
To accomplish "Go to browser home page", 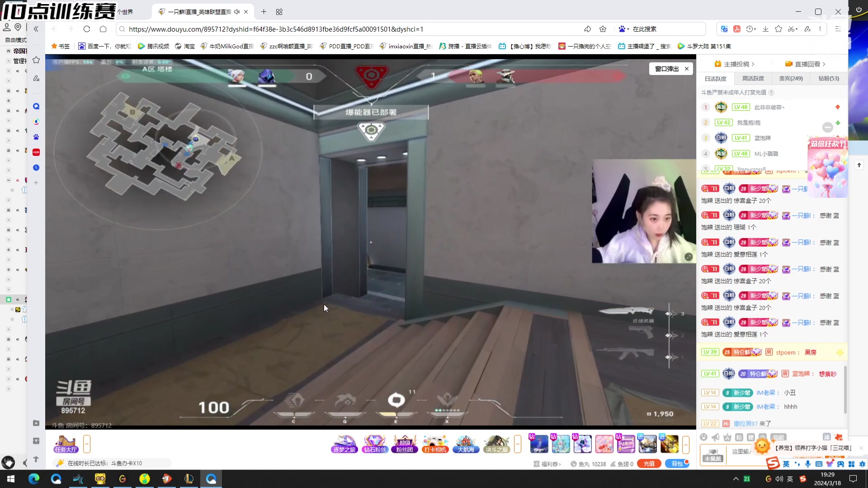I will pos(103,29).
